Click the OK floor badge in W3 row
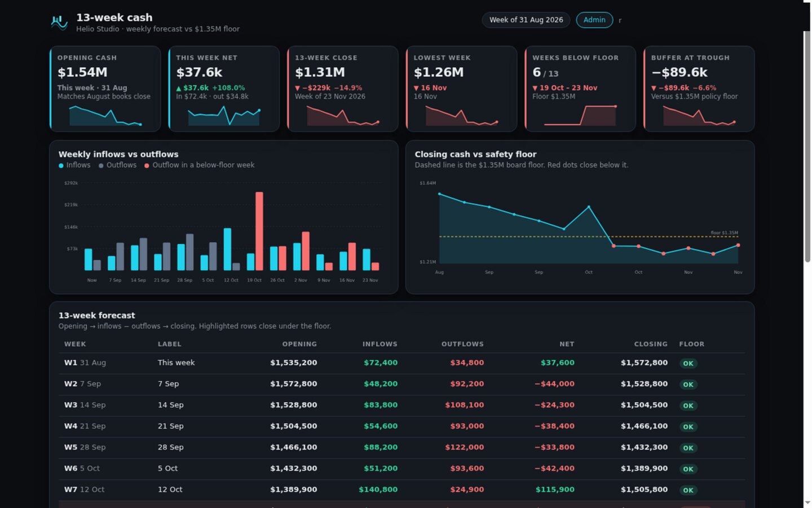Image resolution: width=812 pixels, height=508 pixels. click(x=689, y=406)
